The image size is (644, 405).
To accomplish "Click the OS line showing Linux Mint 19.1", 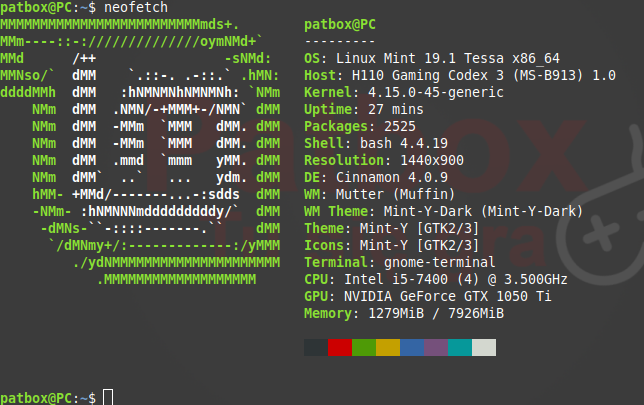I will click(x=433, y=58).
